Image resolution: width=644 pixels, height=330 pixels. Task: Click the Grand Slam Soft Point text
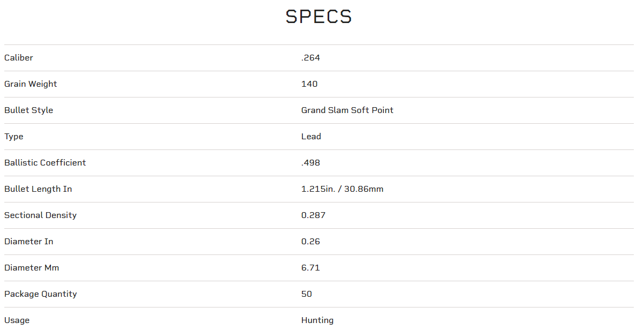pyautogui.click(x=347, y=110)
